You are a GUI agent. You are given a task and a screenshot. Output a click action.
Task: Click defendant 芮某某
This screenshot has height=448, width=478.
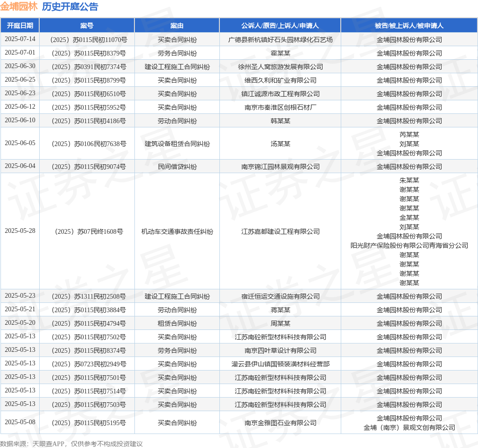409,134
